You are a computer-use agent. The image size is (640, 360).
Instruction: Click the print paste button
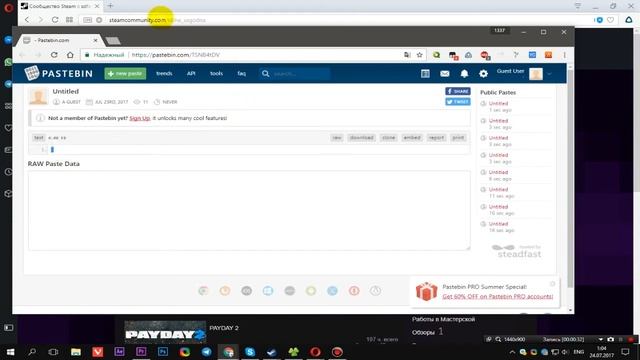[458, 138]
